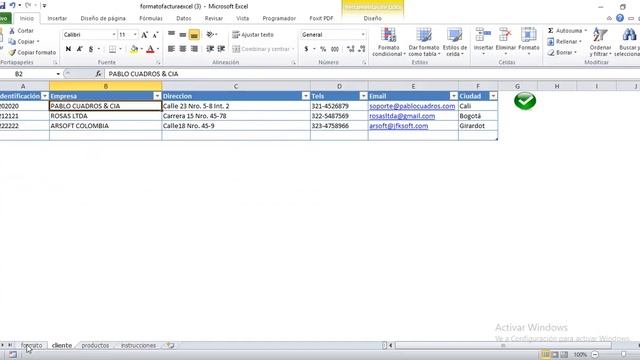The width and height of the screenshot is (640, 360).
Task: Open Borrar clear menu
Action: pyautogui.click(x=562, y=53)
